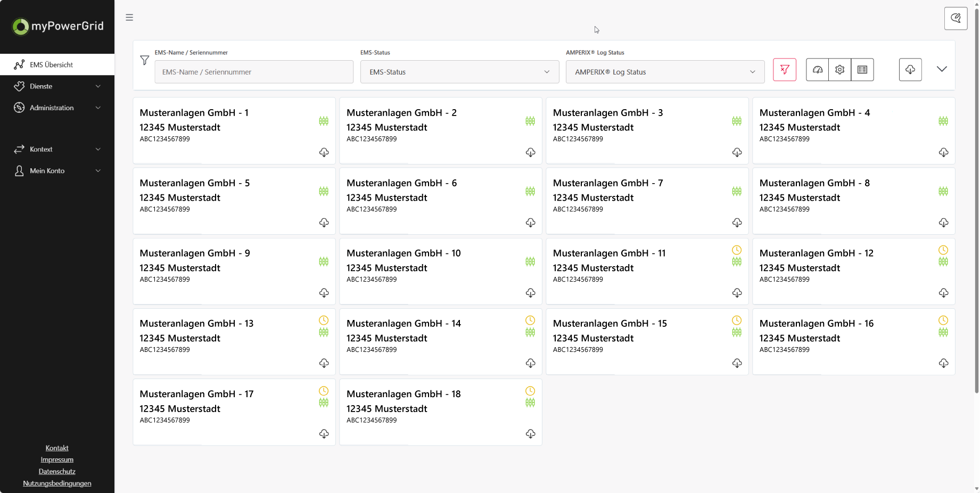Click yellow clock icon on Musteranlagen GmbH - 18
The width and height of the screenshot is (980, 493).
[x=530, y=391]
